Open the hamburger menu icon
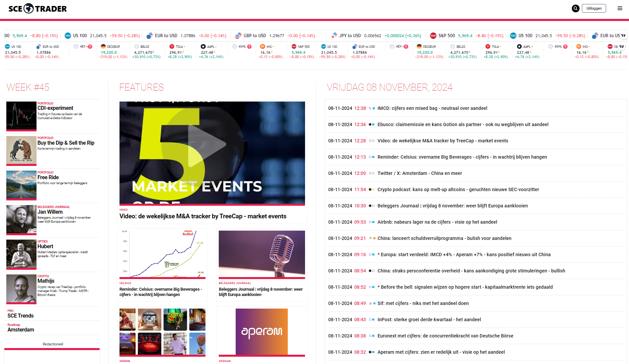Screen dimensions: 629x364 coord(620,8)
